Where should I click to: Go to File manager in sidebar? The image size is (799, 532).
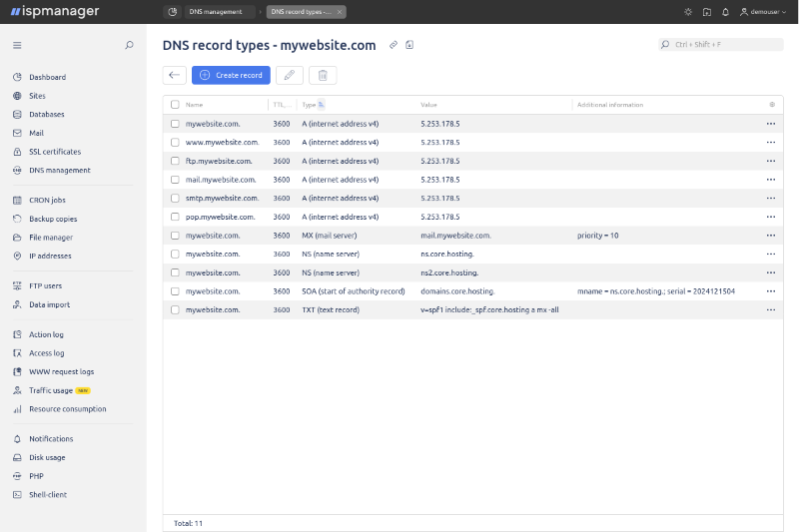pyautogui.click(x=51, y=238)
